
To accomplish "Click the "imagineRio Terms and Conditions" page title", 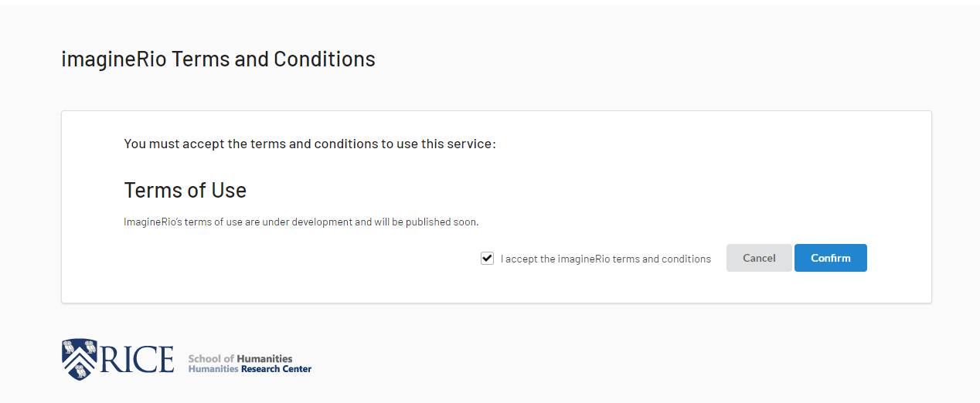I will pos(218,59).
